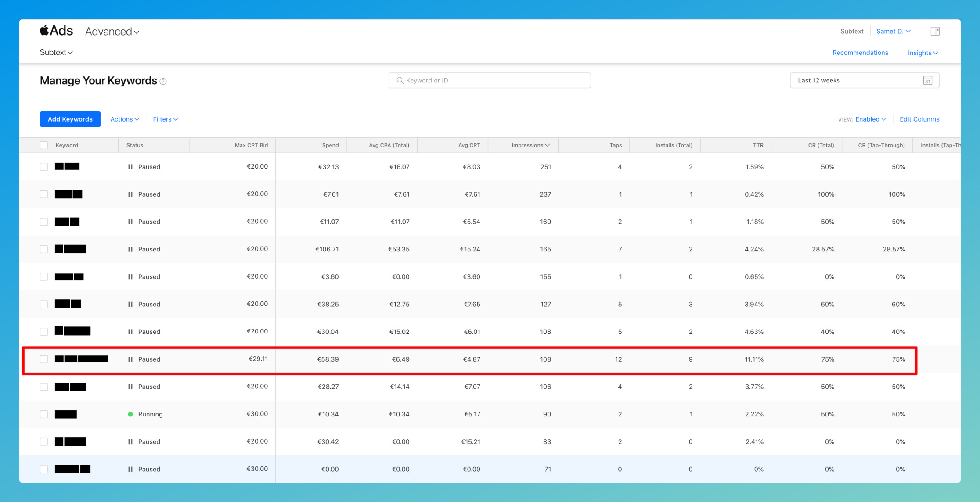The width and height of the screenshot is (980, 502).
Task: Click the Add Keywords button
Action: pyautogui.click(x=70, y=119)
